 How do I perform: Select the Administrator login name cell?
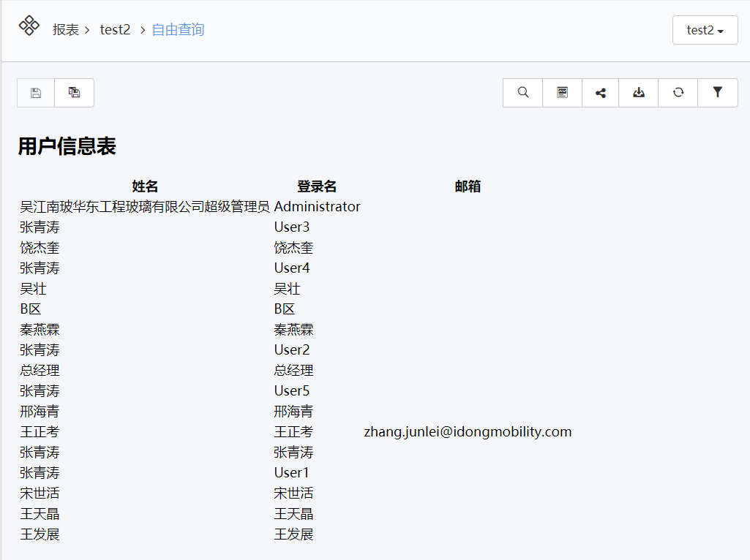click(x=317, y=207)
